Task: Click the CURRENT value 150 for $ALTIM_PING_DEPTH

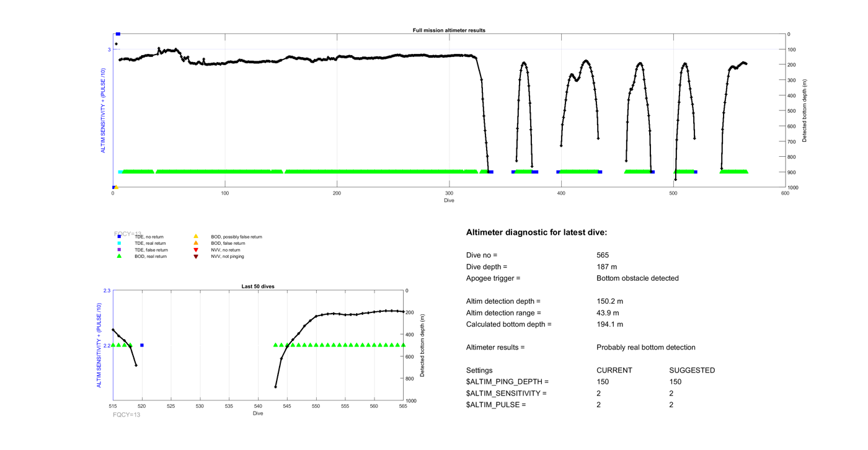Action: pyautogui.click(x=603, y=382)
